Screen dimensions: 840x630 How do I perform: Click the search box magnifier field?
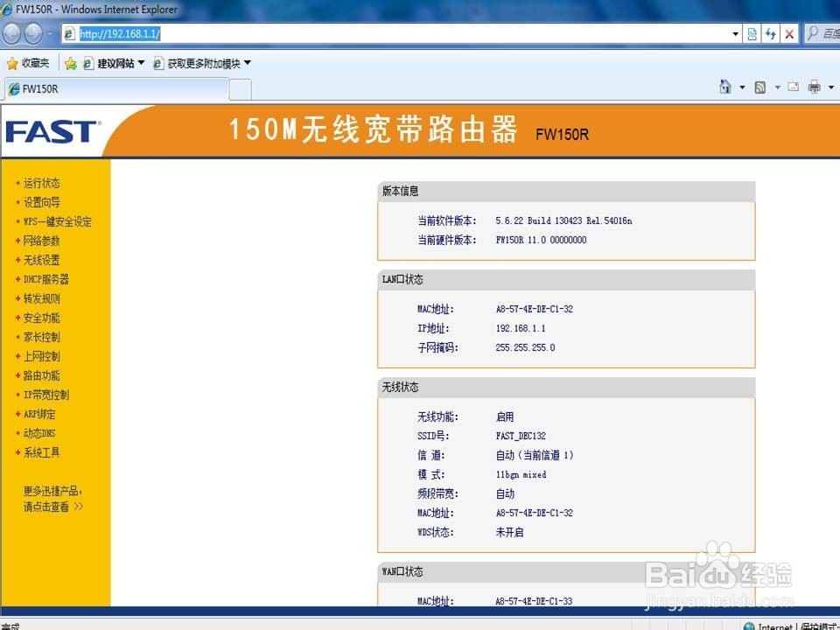pos(822,34)
